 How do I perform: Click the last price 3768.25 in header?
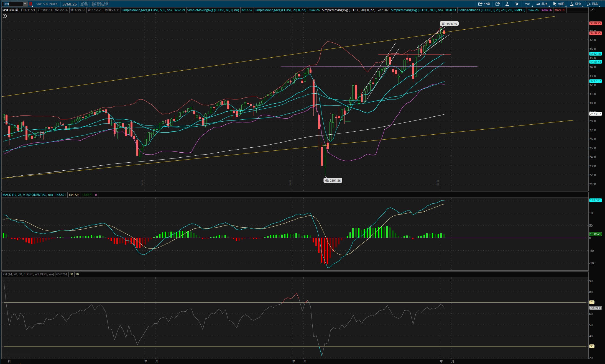(70, 4)
